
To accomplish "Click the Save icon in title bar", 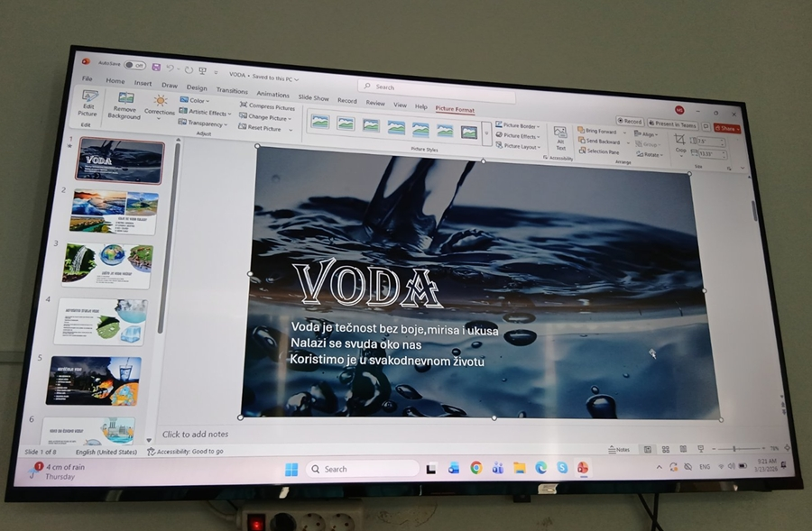I will [156, 67].
